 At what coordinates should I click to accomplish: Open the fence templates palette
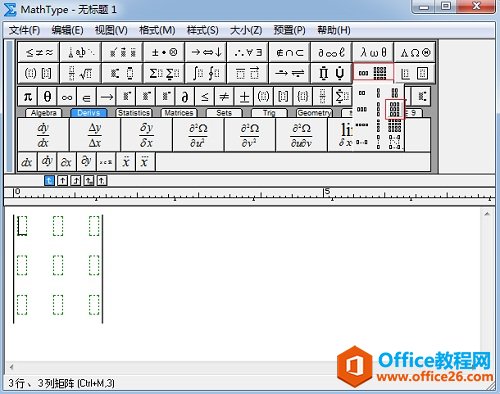39,73
